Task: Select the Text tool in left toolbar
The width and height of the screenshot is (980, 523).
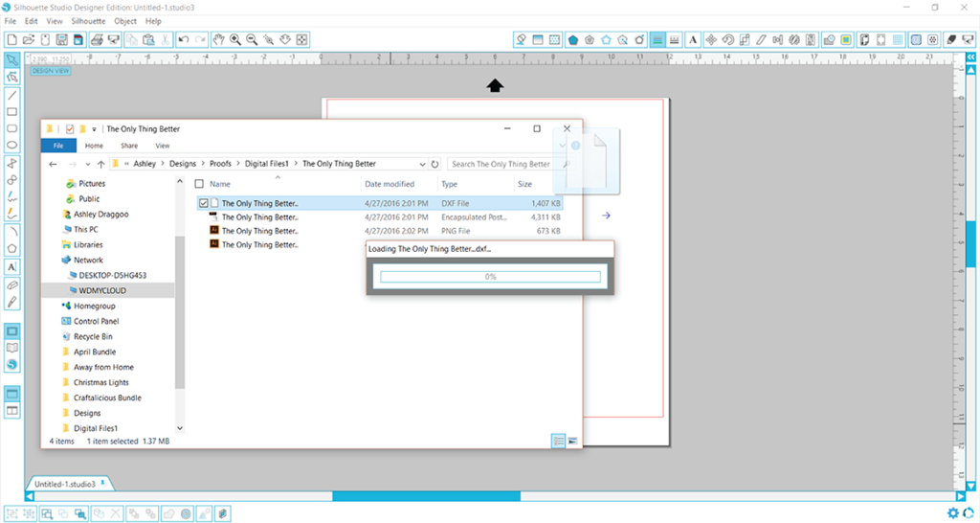Action: 11,266
